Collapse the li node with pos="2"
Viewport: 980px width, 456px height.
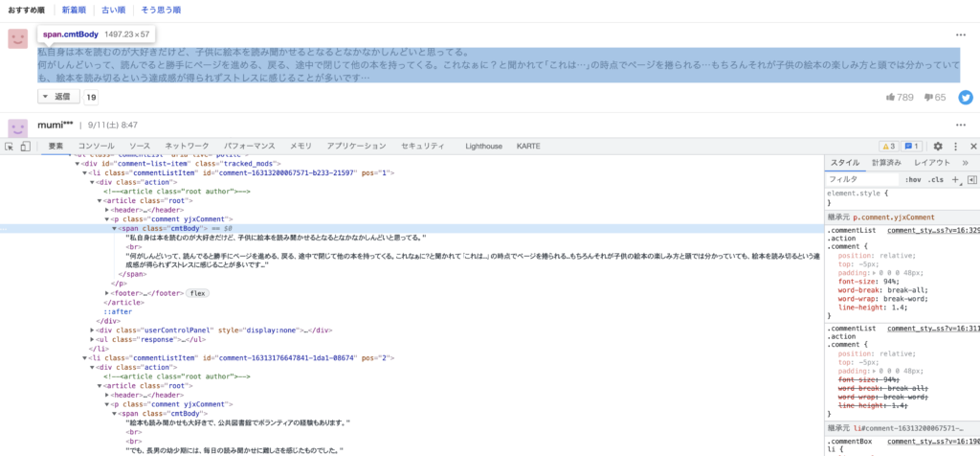(x=85, y=357)
